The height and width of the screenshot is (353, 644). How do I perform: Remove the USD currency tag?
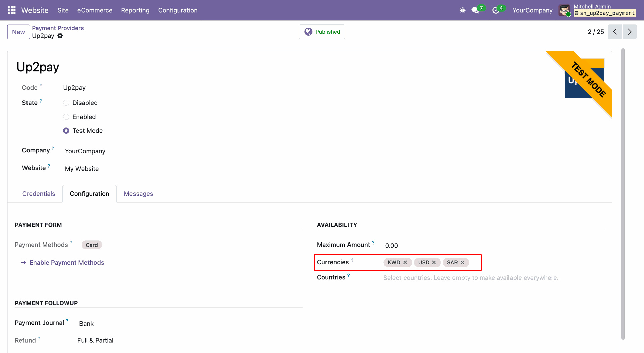(x=434, y=262)
